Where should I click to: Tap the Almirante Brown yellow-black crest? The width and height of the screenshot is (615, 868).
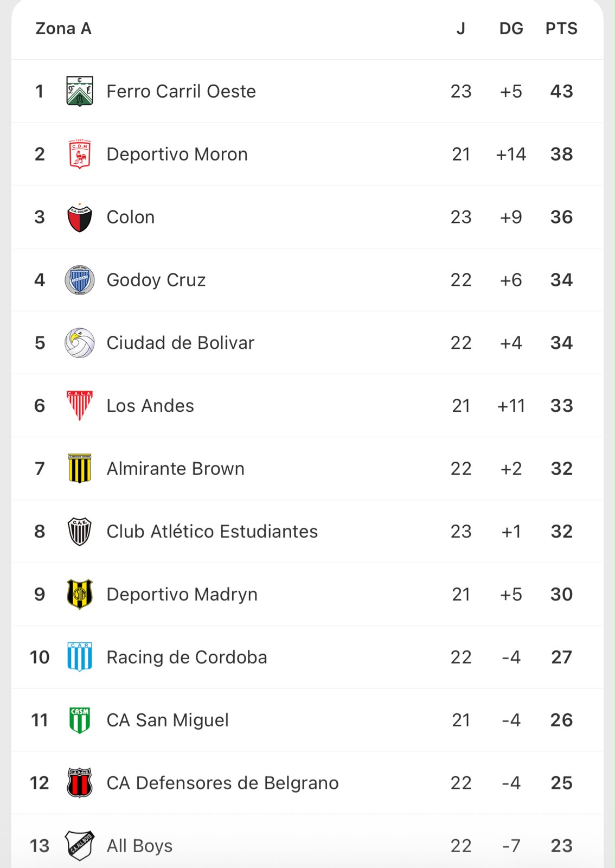[x=80, y=469]
